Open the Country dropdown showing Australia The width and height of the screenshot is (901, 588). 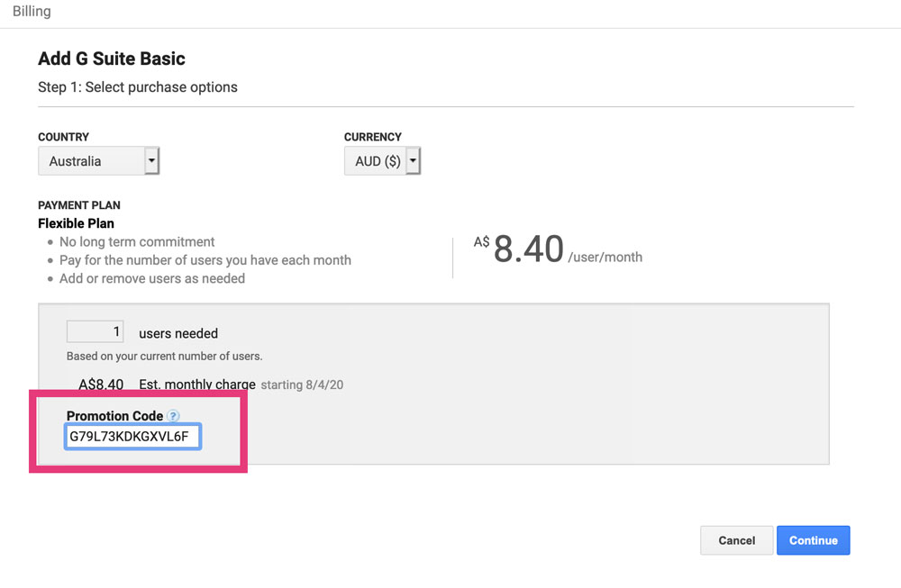click(x=98, y=161)
